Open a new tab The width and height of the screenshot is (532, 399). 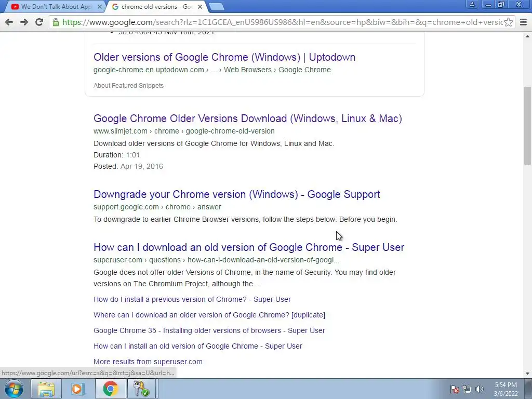216,7
